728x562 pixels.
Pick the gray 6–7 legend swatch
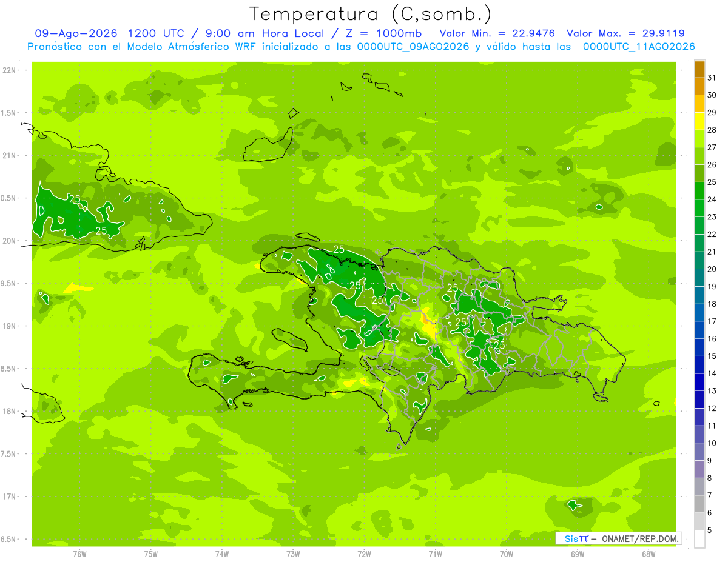point(699,504)
